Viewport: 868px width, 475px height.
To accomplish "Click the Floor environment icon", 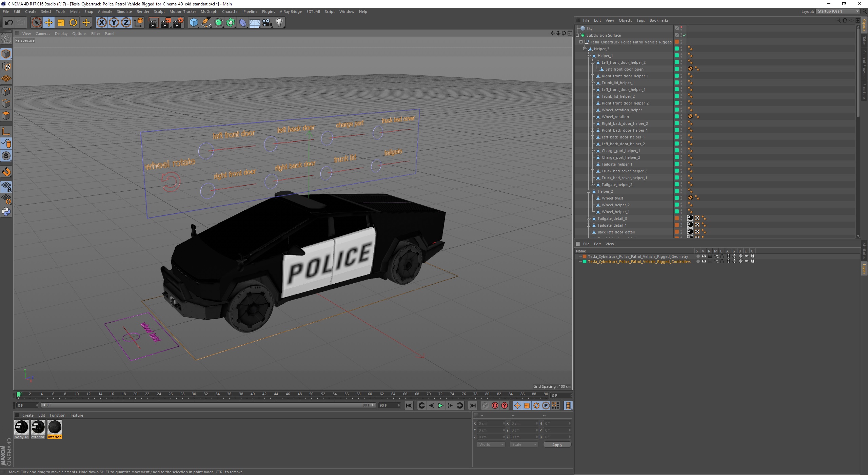I will tap(255, 23).
